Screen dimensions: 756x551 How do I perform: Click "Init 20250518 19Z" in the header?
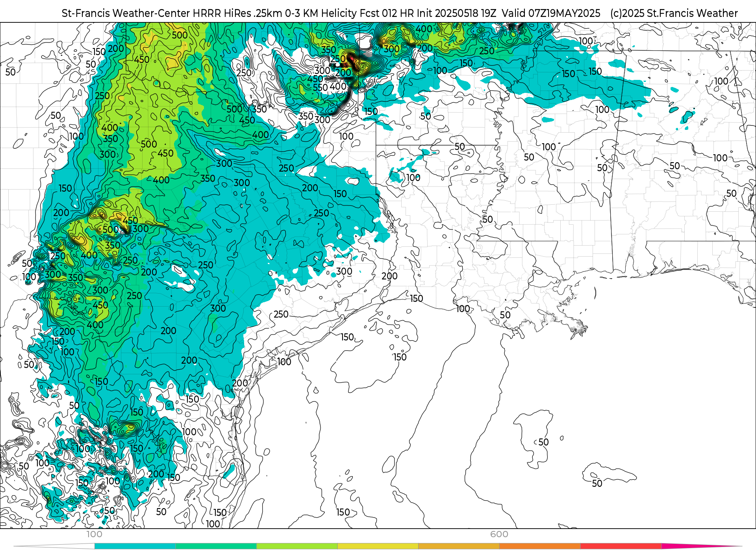click(x=456, y=13)
